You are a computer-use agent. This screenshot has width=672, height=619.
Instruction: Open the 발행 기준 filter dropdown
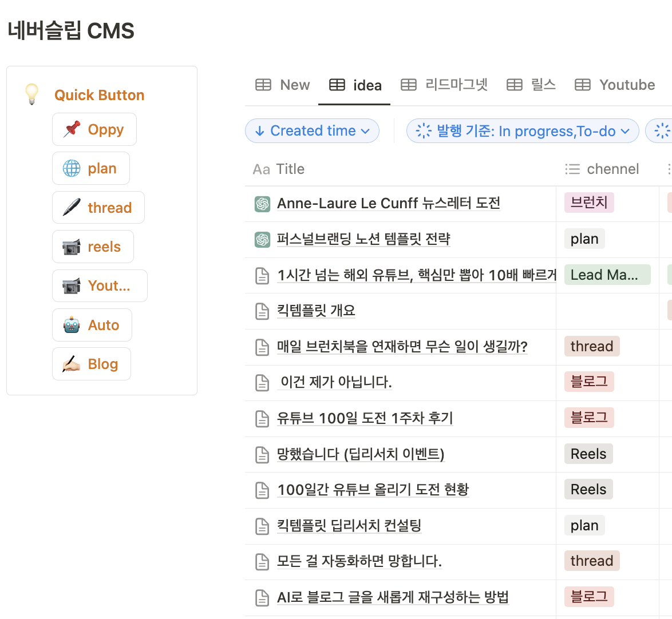click(x=522, y=131)
